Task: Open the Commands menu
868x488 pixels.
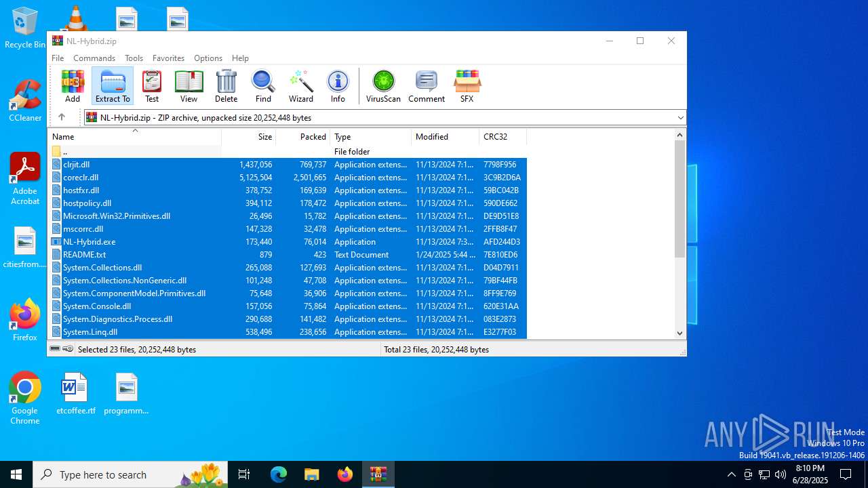Action: click(x=94, y=58)
